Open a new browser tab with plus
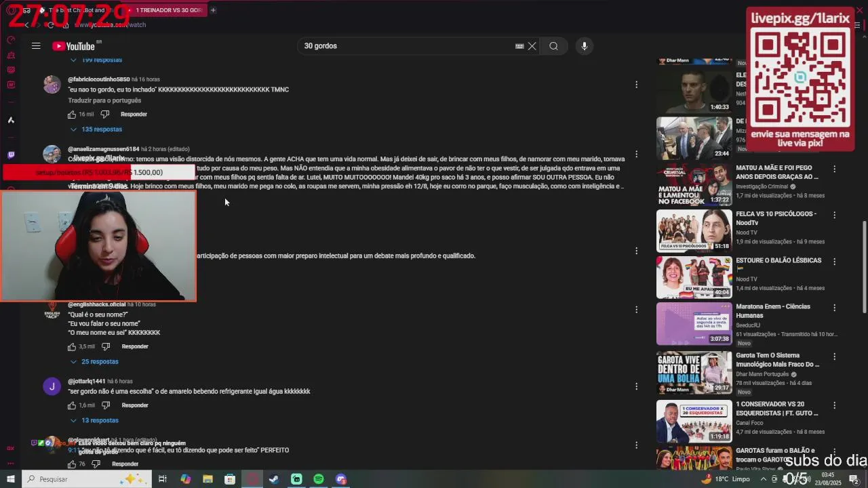Image resolution: width=868 pixels, height=488 pixels. [213, 10]
